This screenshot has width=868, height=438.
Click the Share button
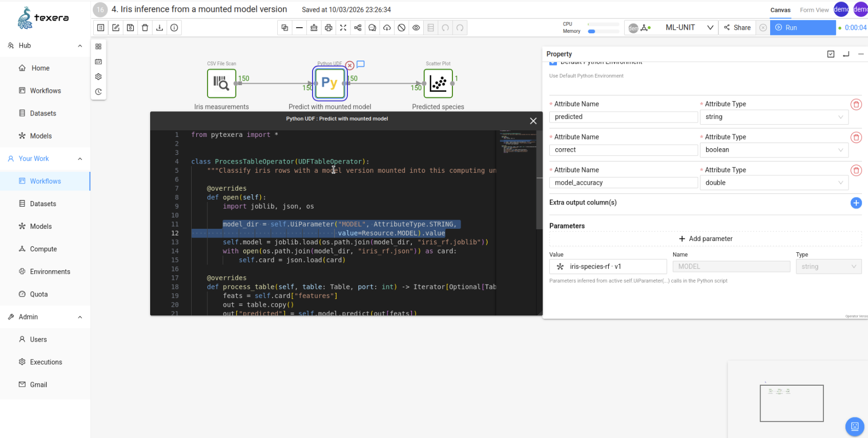click(x=737, y=28)
